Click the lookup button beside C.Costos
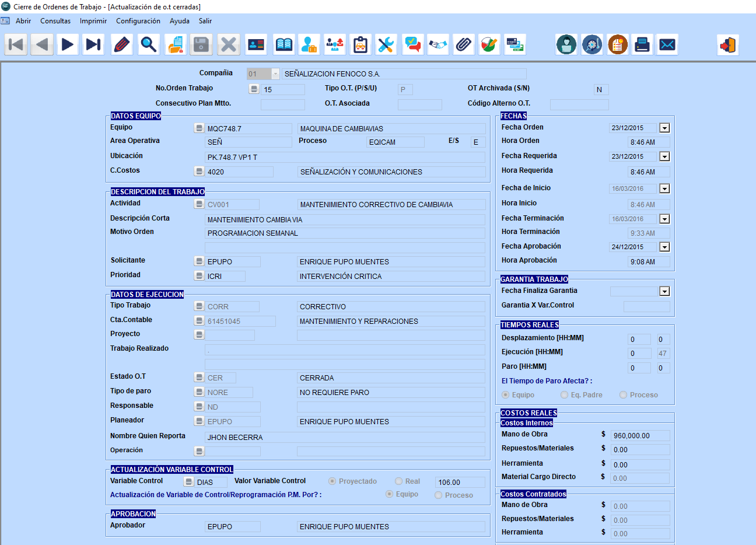The height and width of the screenshot is (545, 756). tap(199, 171)
